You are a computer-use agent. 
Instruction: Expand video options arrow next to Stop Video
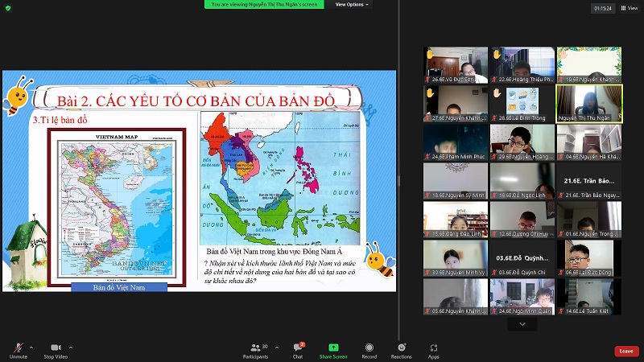(71, 347)
